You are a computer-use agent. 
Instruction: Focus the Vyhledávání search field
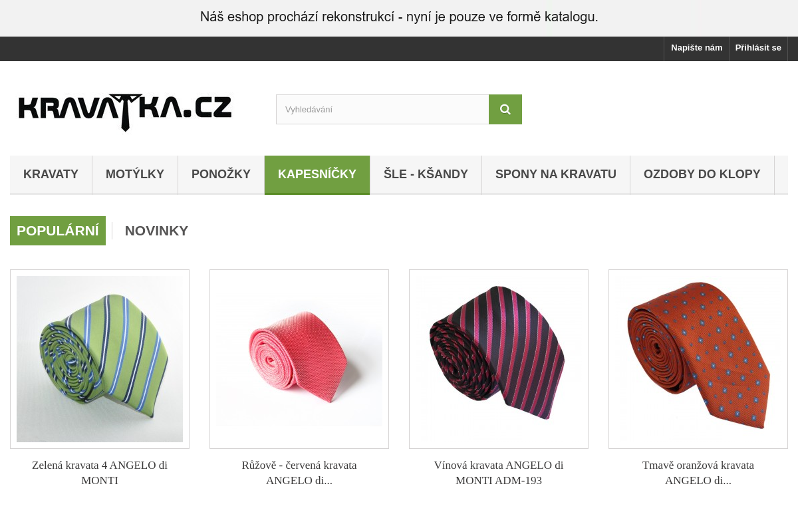click(x=382, y=109)
